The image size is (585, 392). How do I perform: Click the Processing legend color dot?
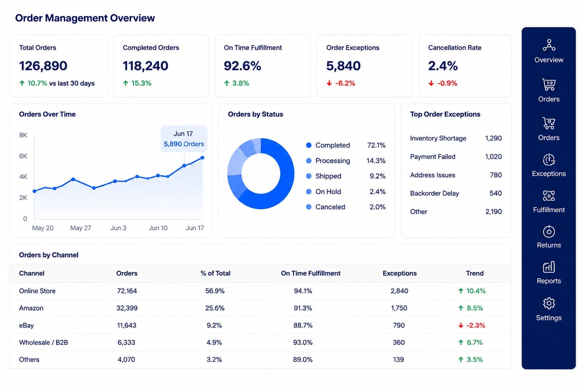pos(309,161)
